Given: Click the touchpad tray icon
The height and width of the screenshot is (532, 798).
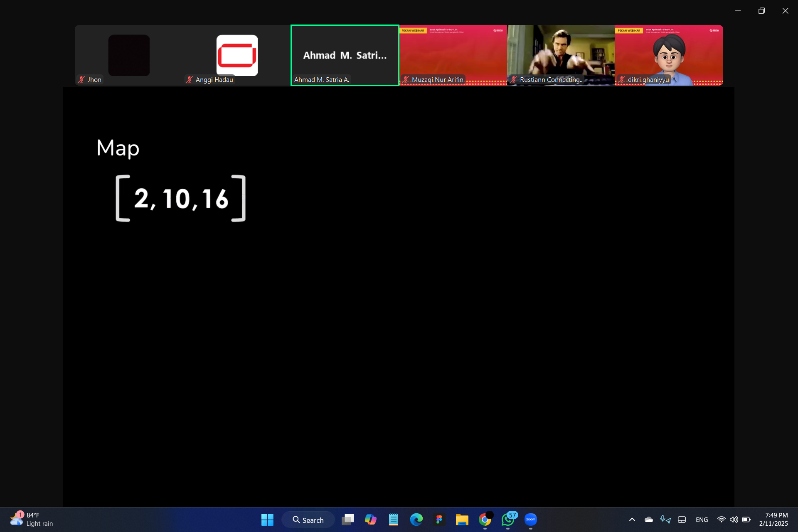Looking at the screenshot, I should (682, 520).
